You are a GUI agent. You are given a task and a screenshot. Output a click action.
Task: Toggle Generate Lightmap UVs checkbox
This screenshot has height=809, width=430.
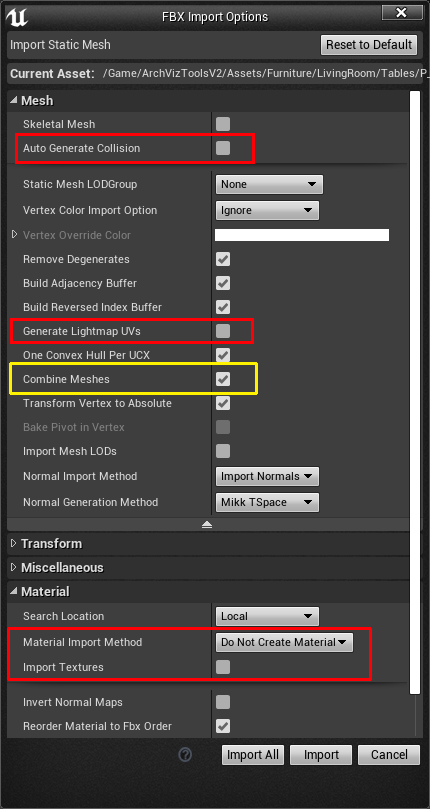tap(223, 331)
